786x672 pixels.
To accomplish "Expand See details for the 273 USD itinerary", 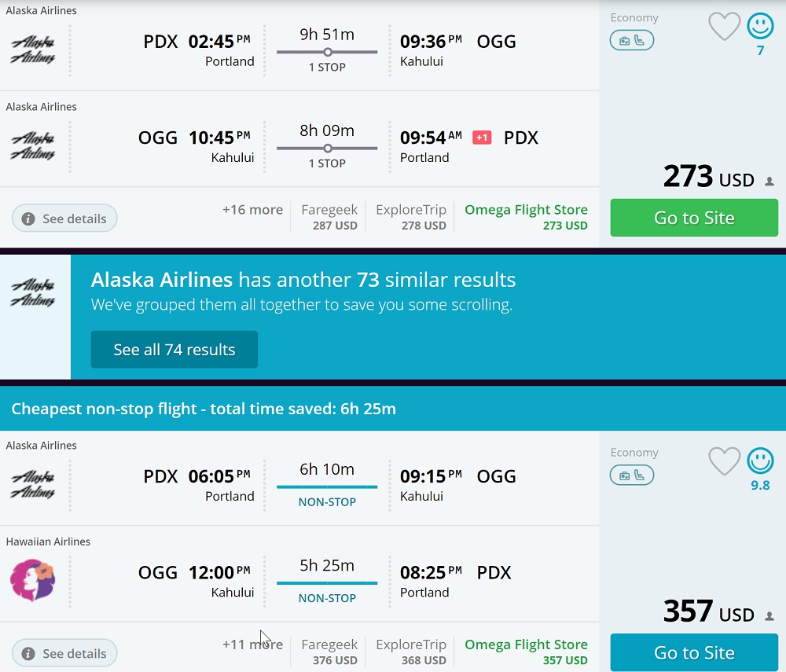I will (x=64, y=218).
